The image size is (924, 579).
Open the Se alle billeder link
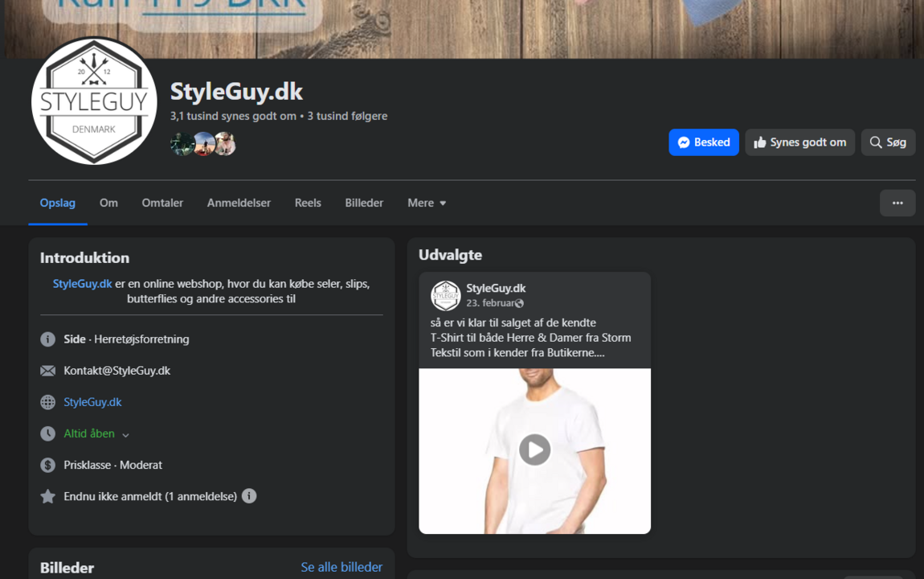point(341,567)
